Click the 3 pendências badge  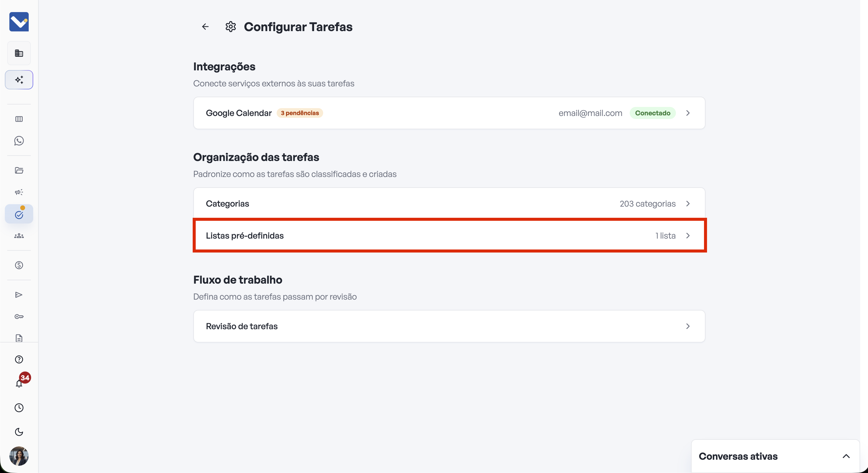tap(300, 113)
